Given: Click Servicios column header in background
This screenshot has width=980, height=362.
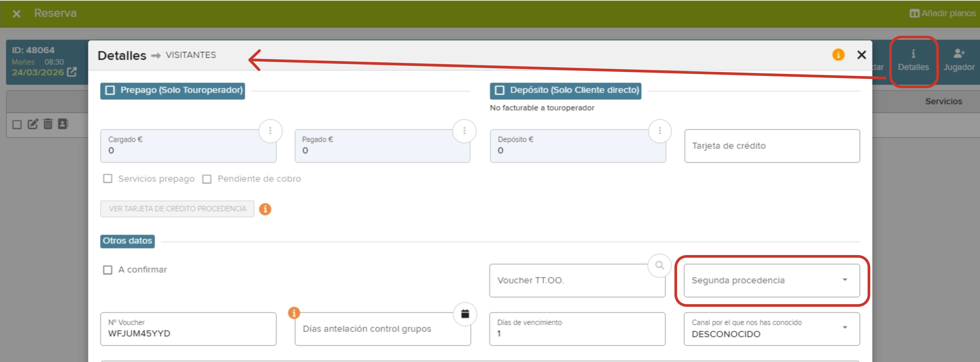Looking at the screenshot, I should click(x=943, y=101).
